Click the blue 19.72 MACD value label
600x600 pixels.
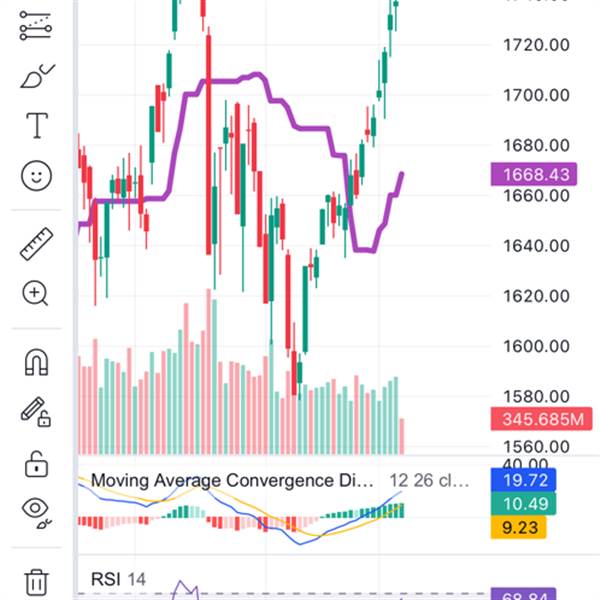click(530, 481)
